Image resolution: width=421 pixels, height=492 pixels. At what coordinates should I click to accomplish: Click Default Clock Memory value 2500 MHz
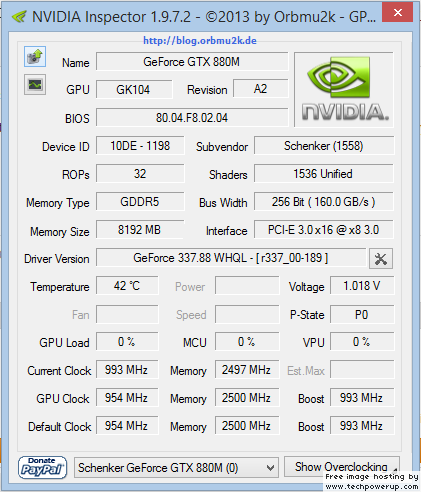click(247, 426)
